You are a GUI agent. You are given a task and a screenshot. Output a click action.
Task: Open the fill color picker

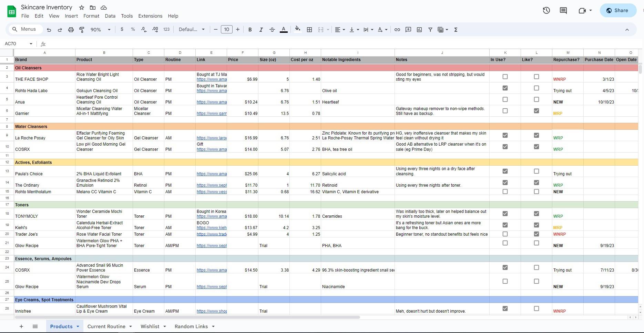[298, 30]
